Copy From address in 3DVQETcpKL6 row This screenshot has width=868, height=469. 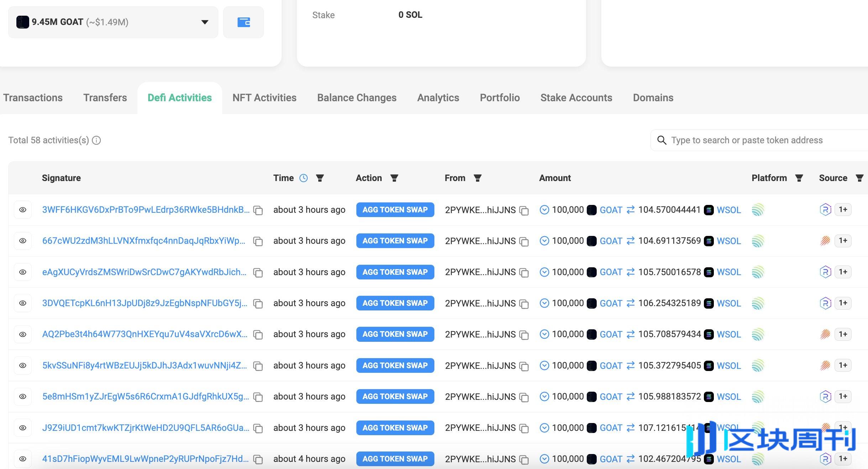pos(524,304)
